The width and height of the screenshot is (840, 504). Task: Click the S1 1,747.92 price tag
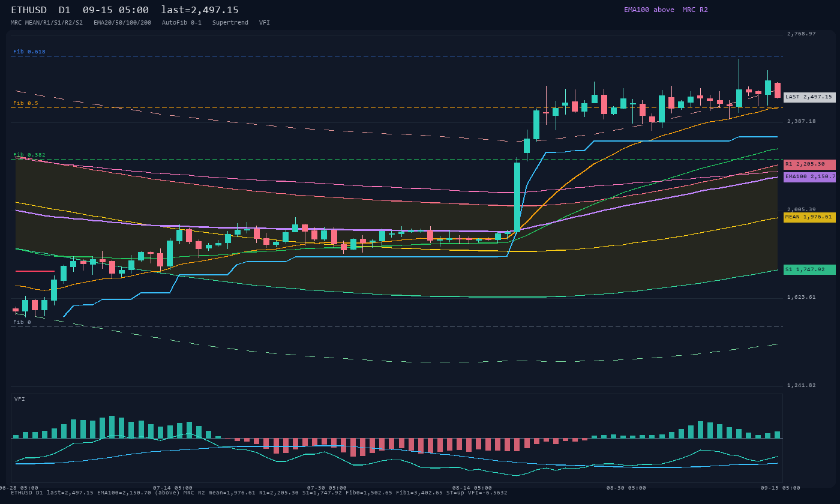[x=809, y=270]
